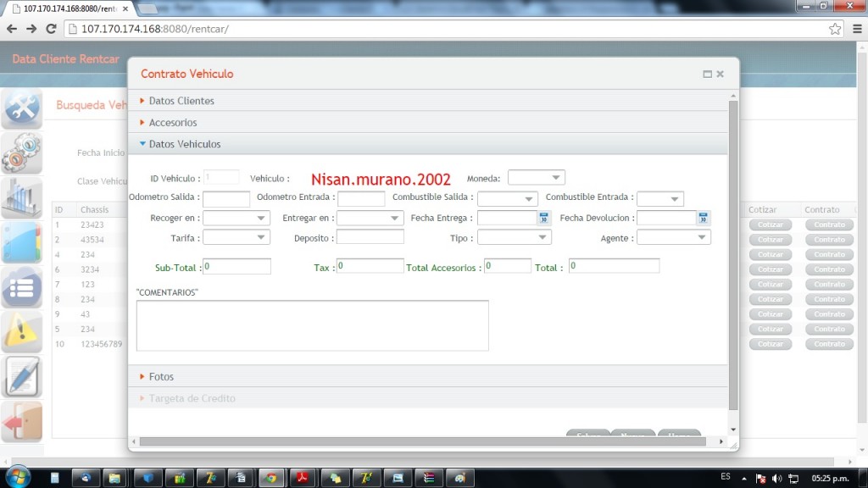Open the gears settings sidebar icon
This screenshot has width=868, height=488.
tap(22, 153)
